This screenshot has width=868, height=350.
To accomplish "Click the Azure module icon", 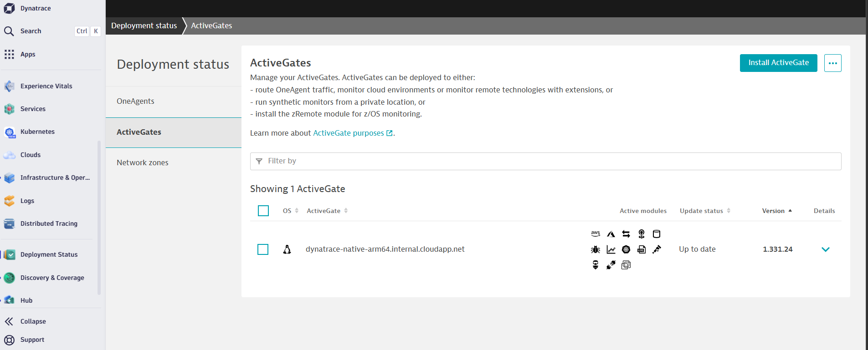I will click(x=611, y=234).
